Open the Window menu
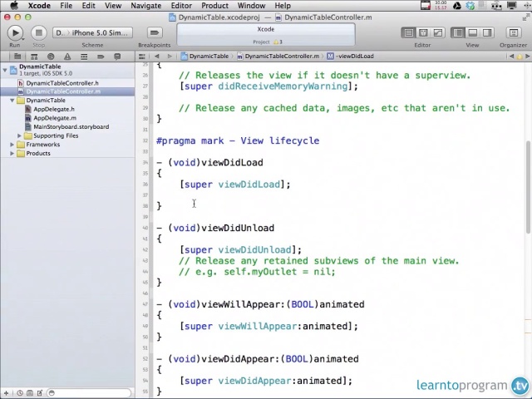532x399 pixels. coord(251,6)
